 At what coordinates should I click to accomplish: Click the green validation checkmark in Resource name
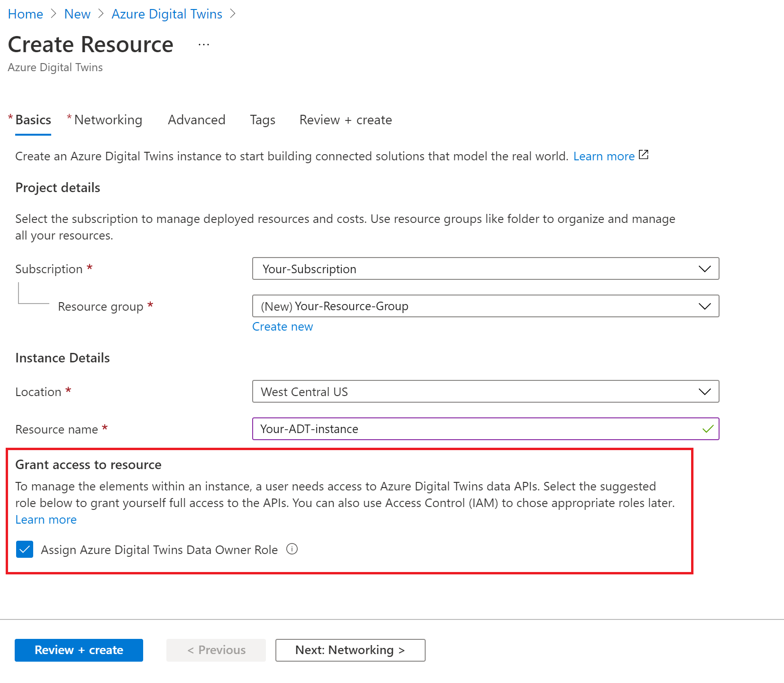[x=708, y=429]
